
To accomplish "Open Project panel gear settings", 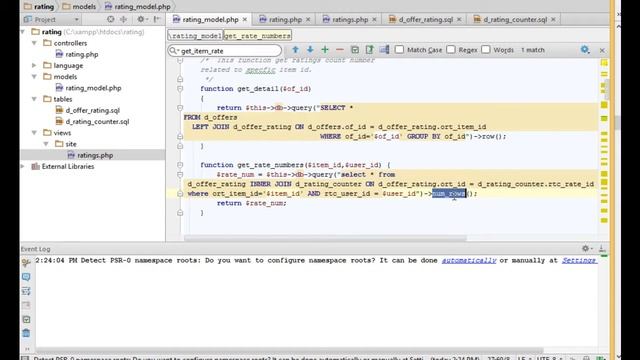I will tap(141, 19).
